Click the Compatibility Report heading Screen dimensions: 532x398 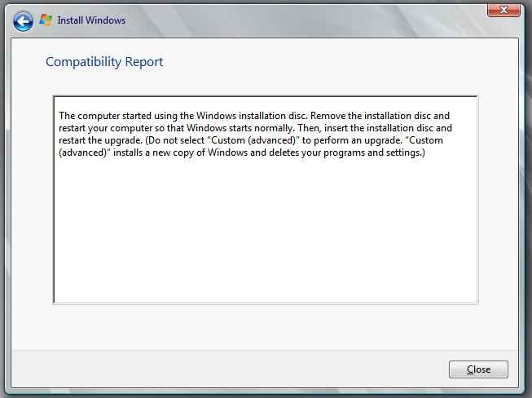click(x=104, y=62)
